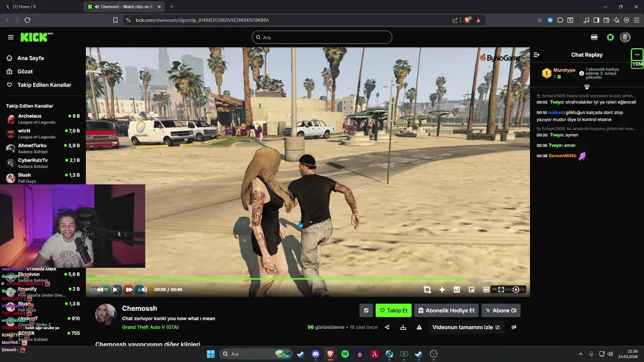Open Grand Theft Auto V (GTA) category
644x362 pixels.
click(x=150, y=327)
